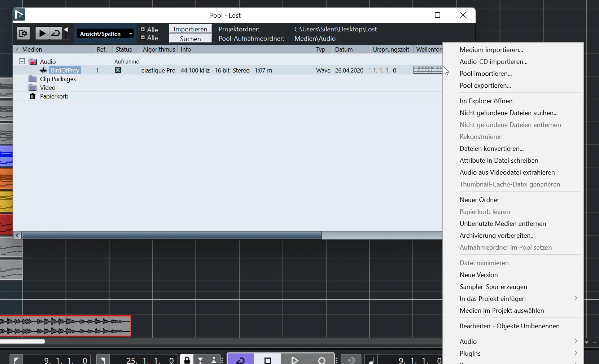Open the Ansicht/Spalten dropdown
Viewport: 599px width, 364px height.
(105, 34)
